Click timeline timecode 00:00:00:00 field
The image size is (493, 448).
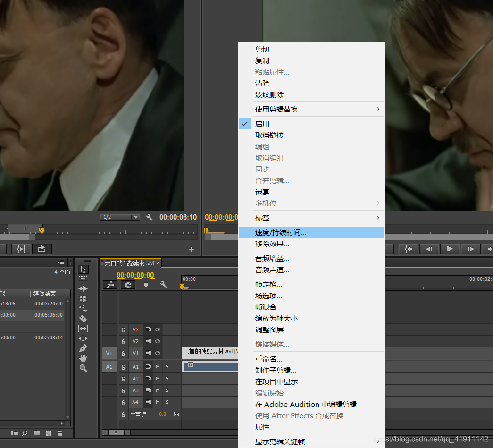(135, 275)
